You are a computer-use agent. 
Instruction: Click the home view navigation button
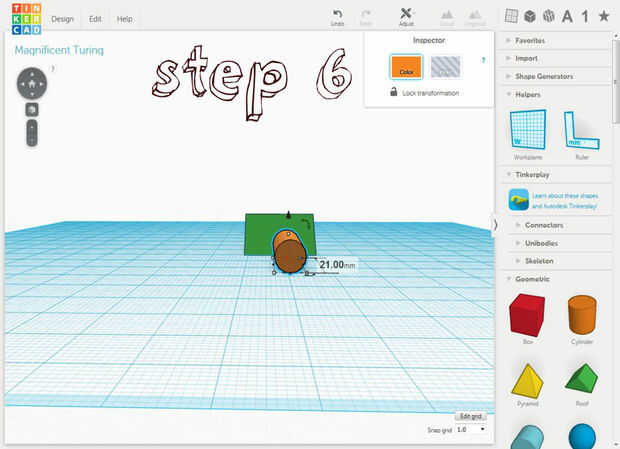[x=32, y=84]
